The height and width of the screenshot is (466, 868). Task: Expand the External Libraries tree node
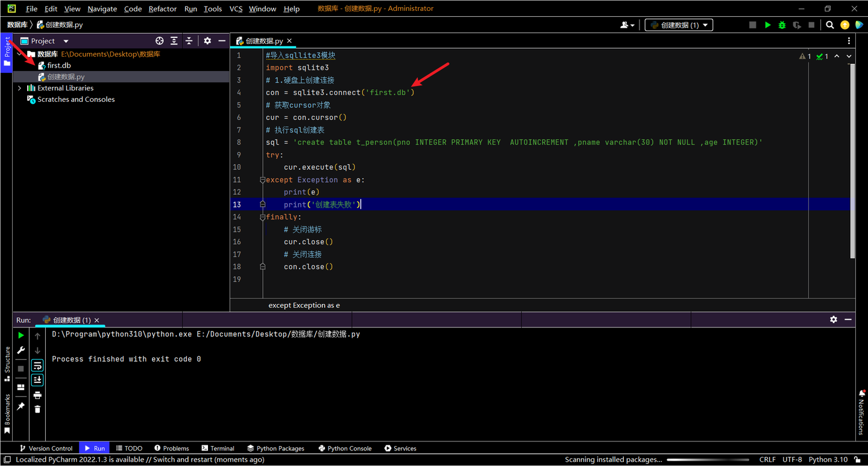tap(19, 87)
